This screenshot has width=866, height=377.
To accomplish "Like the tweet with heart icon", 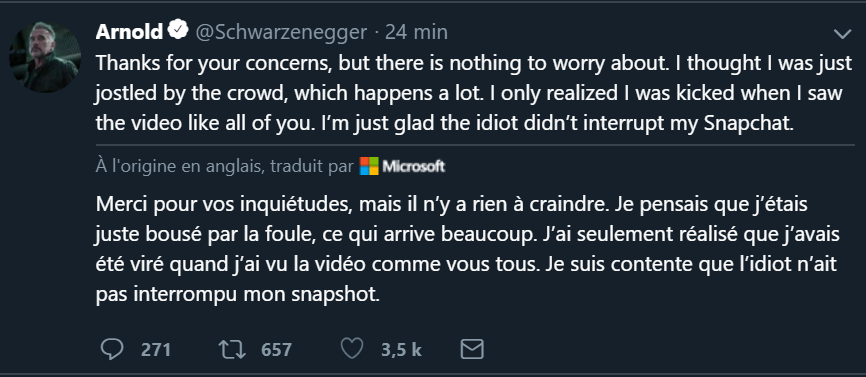I will coord(351,349).
